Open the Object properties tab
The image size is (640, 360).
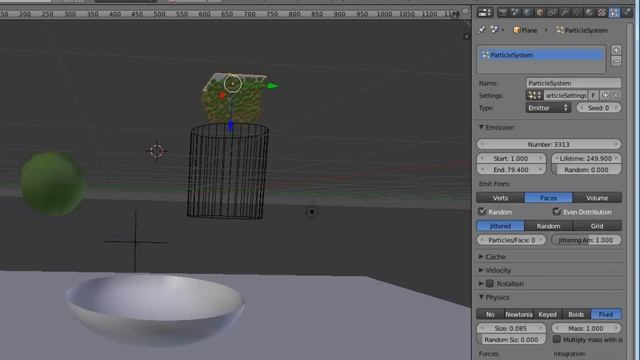[x=540, y=13]
